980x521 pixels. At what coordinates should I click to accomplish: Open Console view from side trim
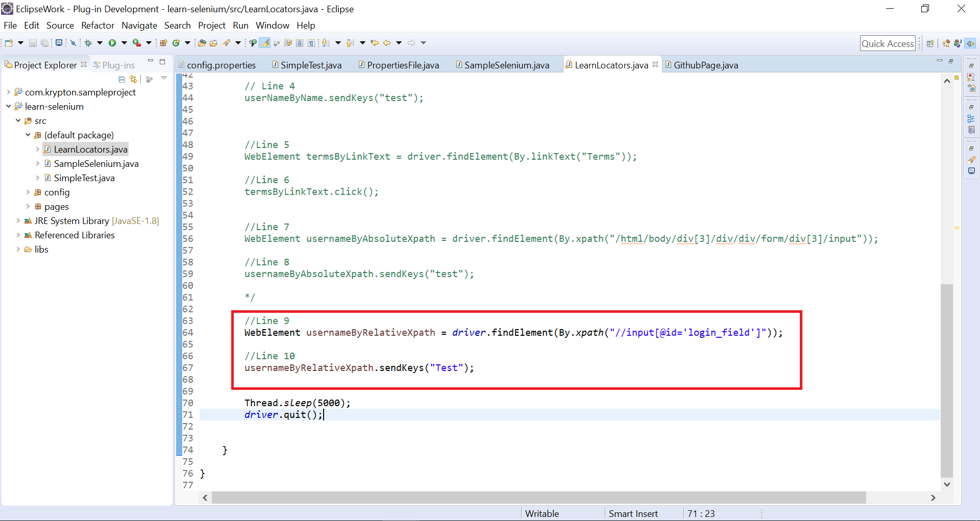(x=971, y=171)
